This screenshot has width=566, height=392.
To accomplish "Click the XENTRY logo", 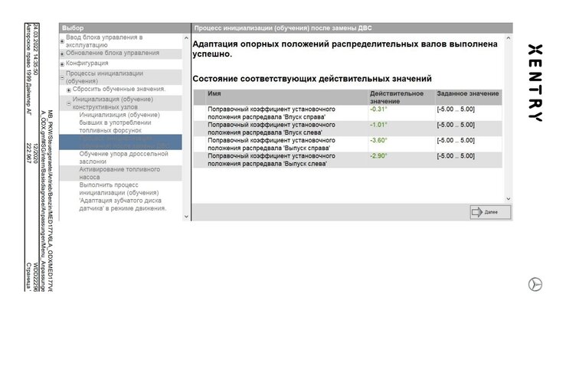I will click(535, 83).
